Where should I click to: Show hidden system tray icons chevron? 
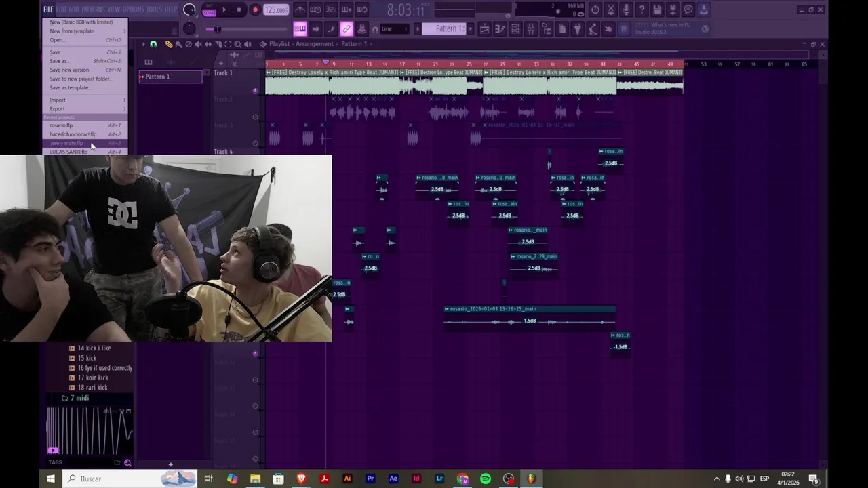point(717,479)
